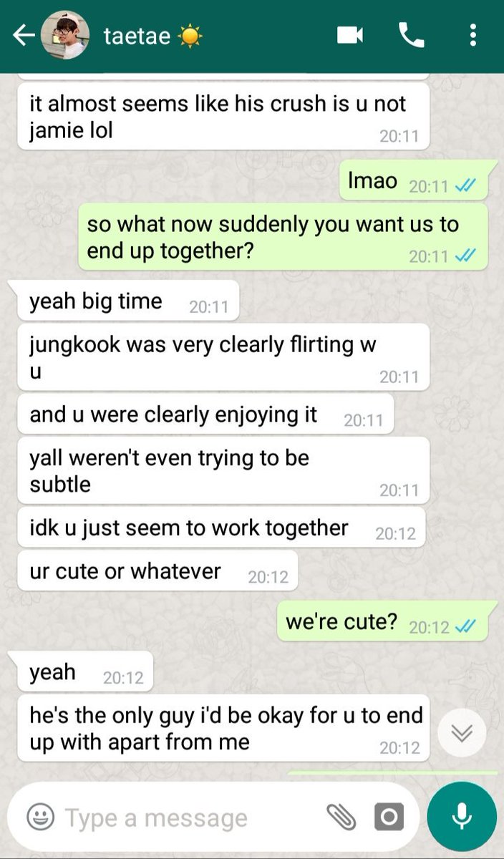Viewport: 504px width, 859px height.
Task: Start a voice call with taetae
Action: pyautogui.click(x=412, y=35)
